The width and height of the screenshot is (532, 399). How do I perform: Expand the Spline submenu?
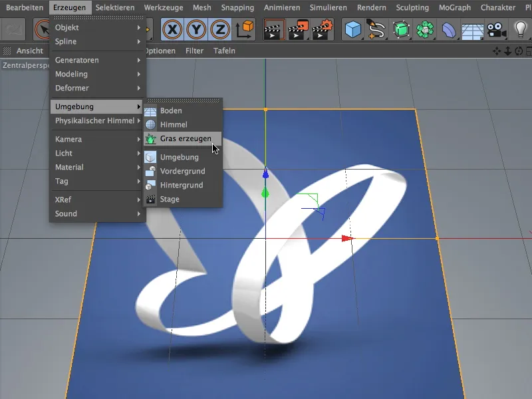coord(98,41)
